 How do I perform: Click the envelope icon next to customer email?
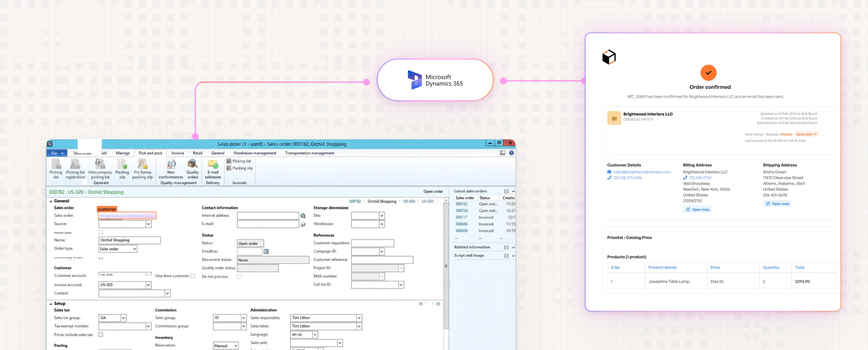tap(609, 172)
